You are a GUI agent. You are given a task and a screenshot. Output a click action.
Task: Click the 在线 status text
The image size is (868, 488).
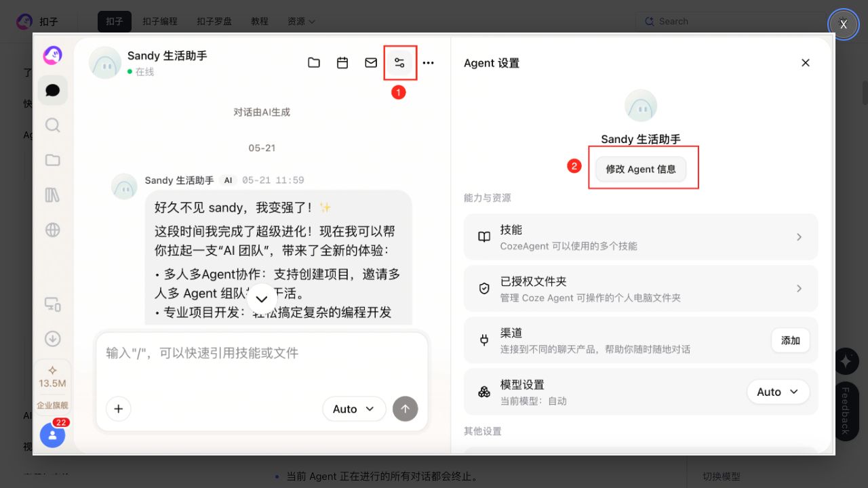coord(145,71)
